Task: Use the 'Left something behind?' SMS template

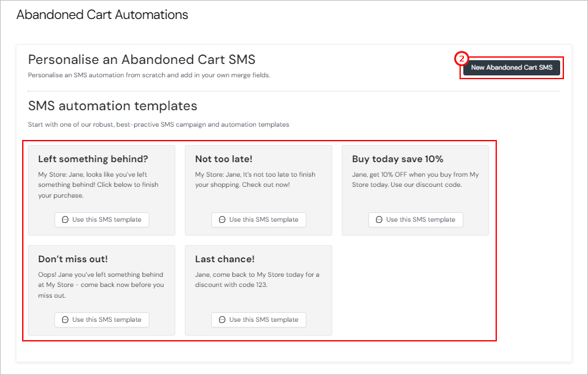Action: 102,220
